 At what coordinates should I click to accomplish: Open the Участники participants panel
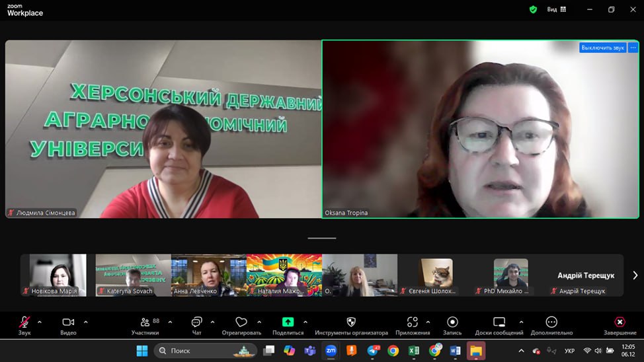click(x=145, y=326)
